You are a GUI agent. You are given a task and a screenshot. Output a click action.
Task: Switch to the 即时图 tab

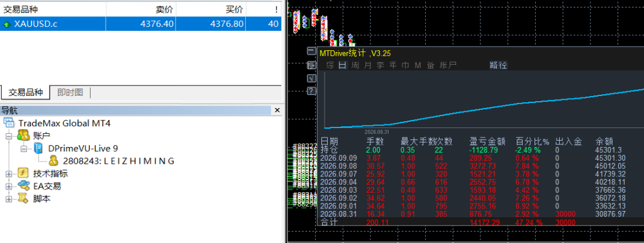pyautogui.click(x=70, y=92)
